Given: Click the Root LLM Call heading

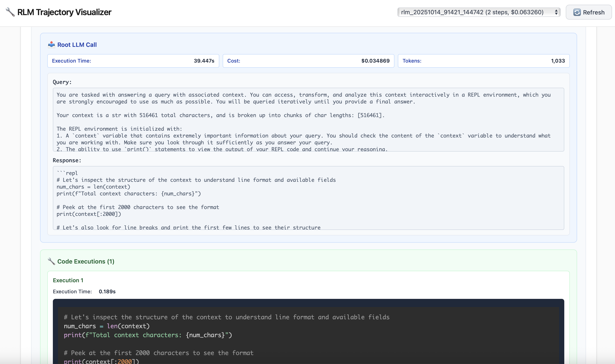Looking at the screenshot, I should coord(77,45).
